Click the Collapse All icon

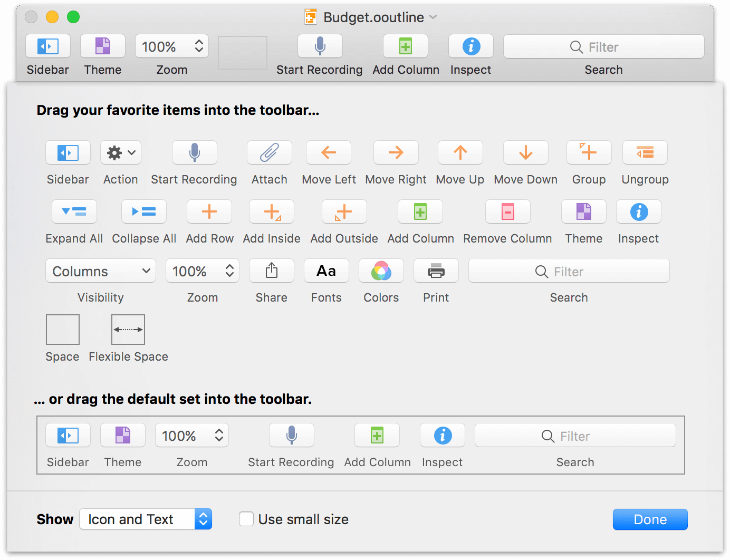pyautogui.click(x=144, y=212)
